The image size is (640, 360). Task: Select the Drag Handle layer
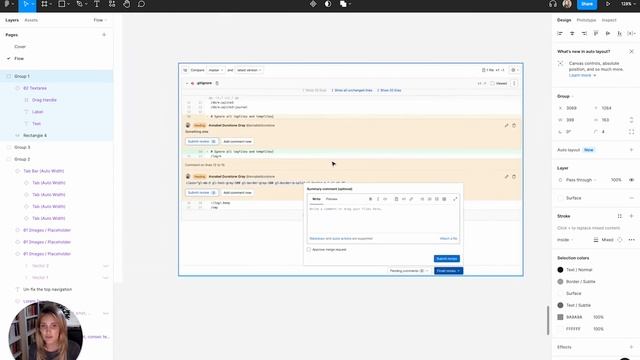(44, 100)
